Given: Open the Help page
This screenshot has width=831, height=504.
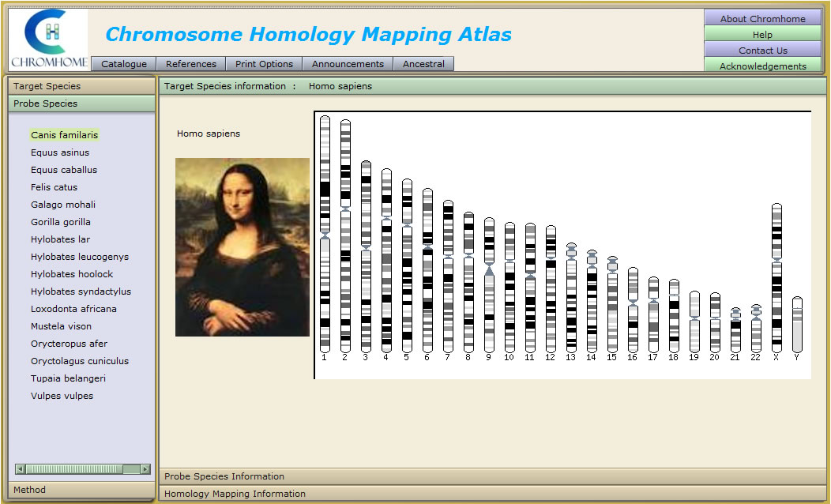Looking at the screenshot, I should [x=762, y=34].
